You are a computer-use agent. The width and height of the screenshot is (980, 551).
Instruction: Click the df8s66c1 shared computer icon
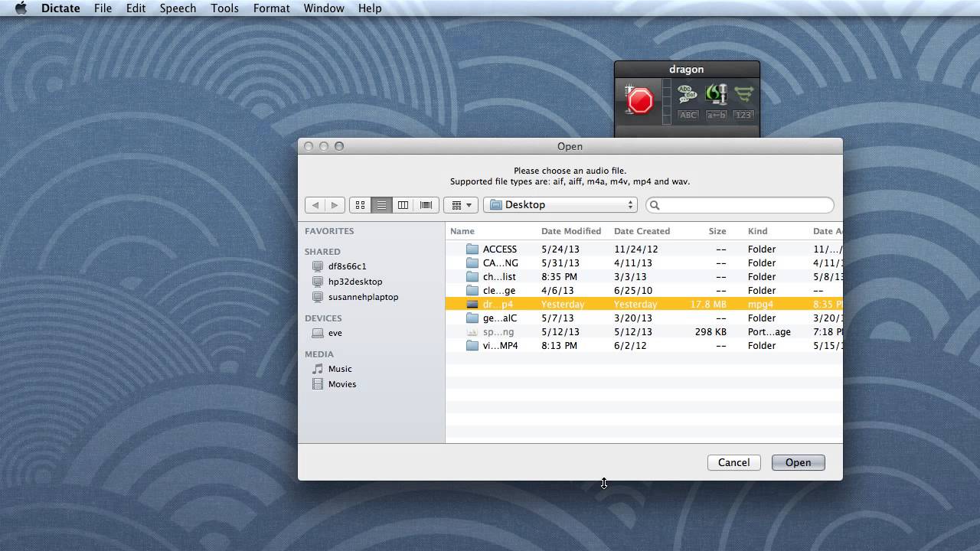coord(318,266)
